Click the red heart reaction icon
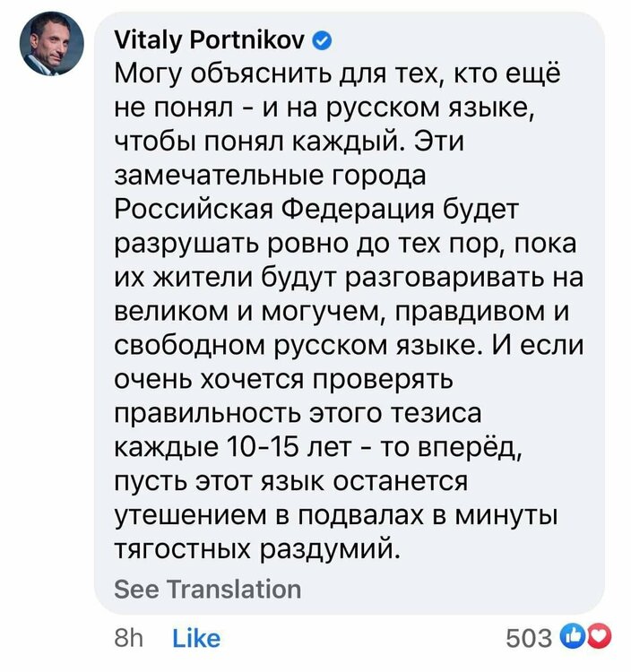The width and height of the screenshot is (631, 672). [596, 637]
